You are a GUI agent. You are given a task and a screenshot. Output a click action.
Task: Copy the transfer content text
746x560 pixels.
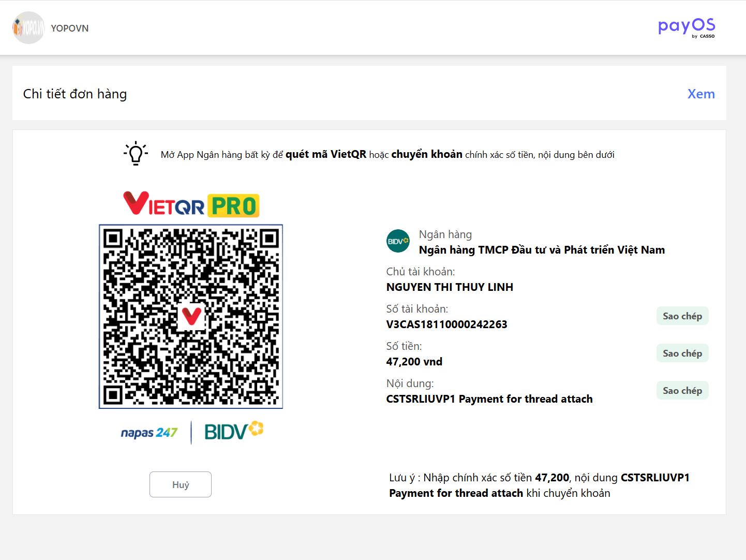(682, 391)
